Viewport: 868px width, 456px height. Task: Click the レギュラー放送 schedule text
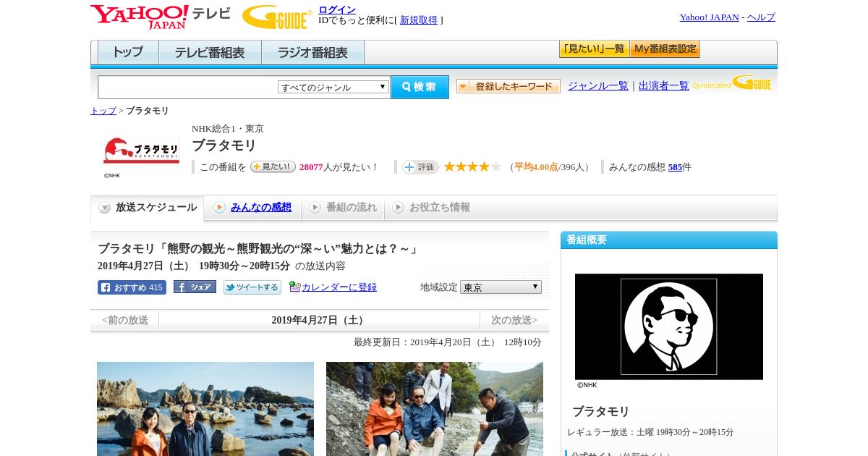650,432
